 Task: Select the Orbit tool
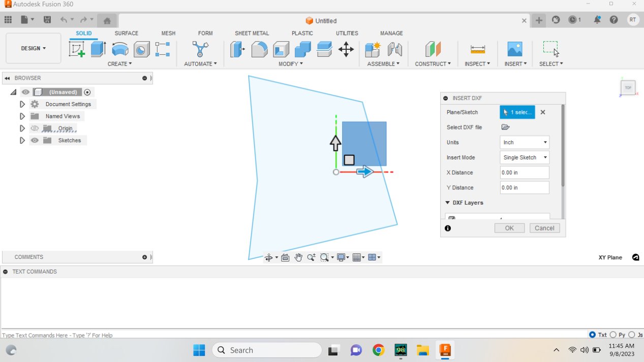(x=269, y=257)
